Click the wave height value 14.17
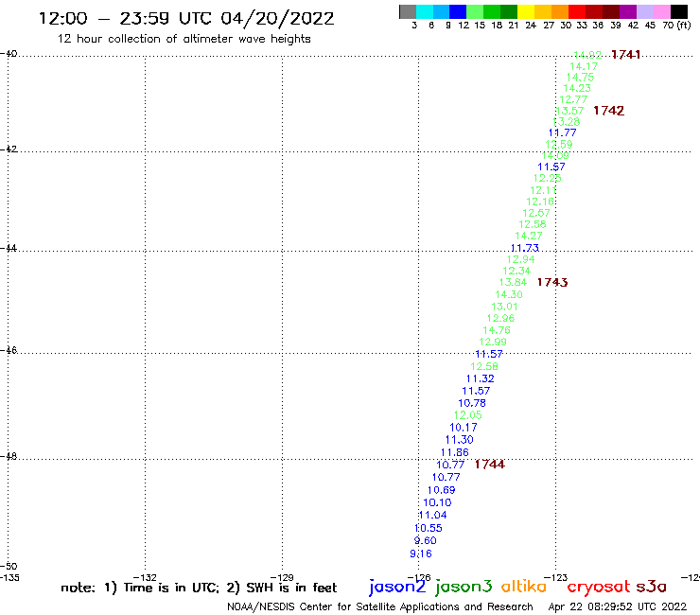This screenshot has width=700, height=615. tap(584, 66)
